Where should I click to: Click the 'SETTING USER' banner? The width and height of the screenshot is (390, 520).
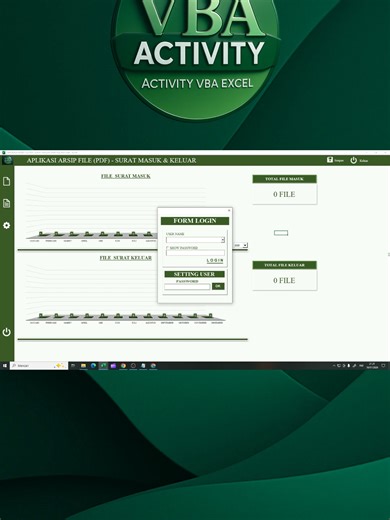click(194, 274)
